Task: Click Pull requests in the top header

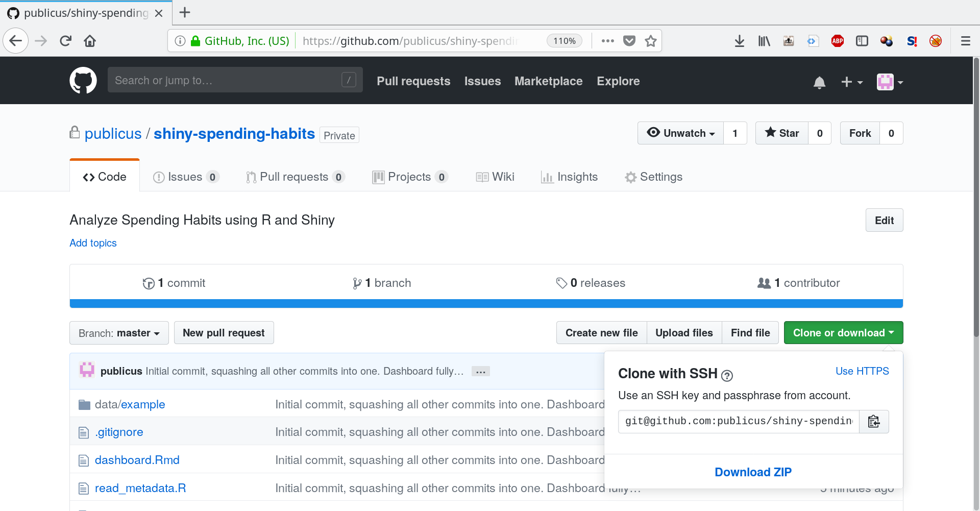Action: [413, 81]
